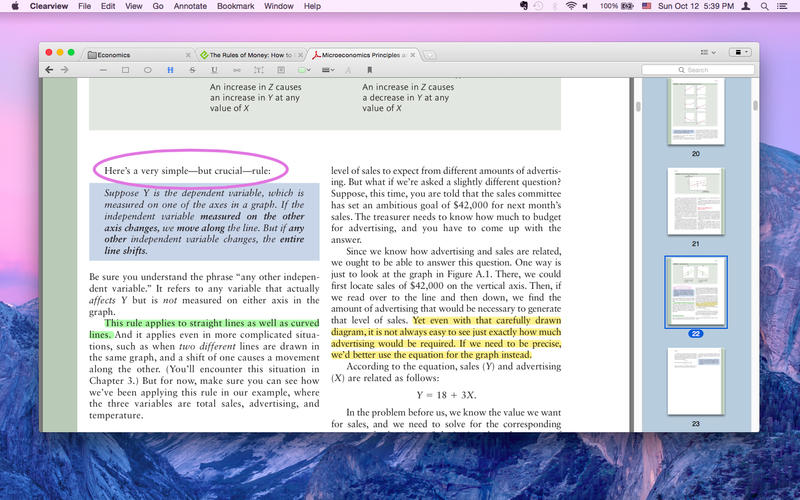
Task: Click the yellow highlighted 'Yet even with' text
Action: click(446, 337)
